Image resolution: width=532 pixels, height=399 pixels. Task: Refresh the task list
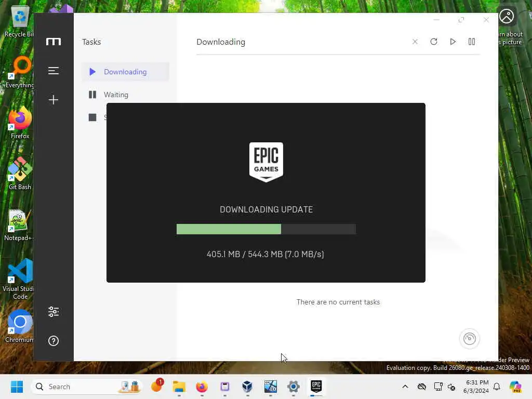click(x=434, y=42)
